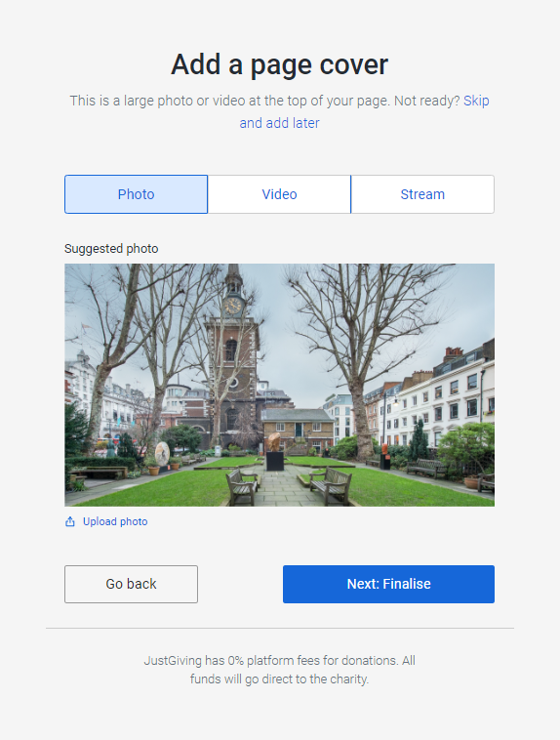
Task: Switch to the Video tab
Action: [279, 194]
